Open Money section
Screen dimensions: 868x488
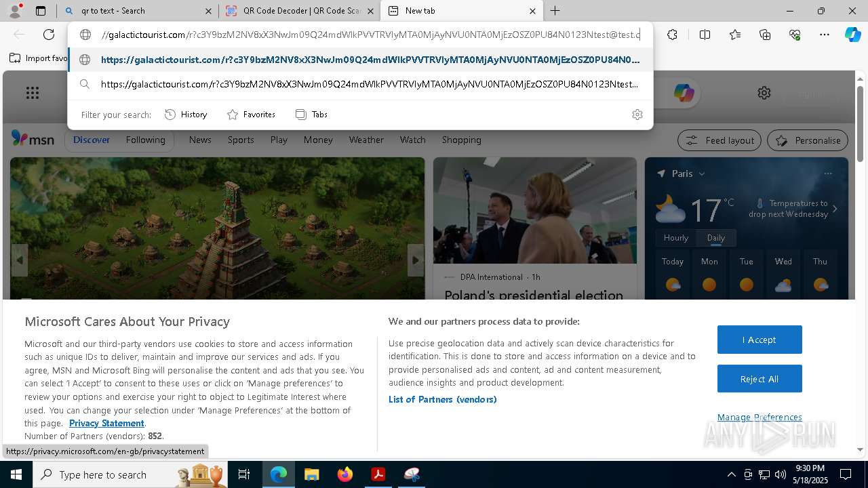point(318,140)
